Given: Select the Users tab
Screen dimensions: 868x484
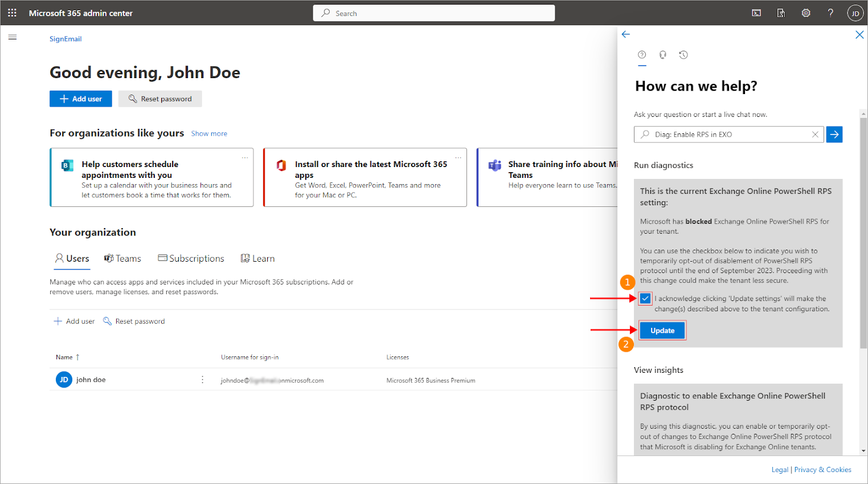Looking at the screenshot, I should [72, 258].
